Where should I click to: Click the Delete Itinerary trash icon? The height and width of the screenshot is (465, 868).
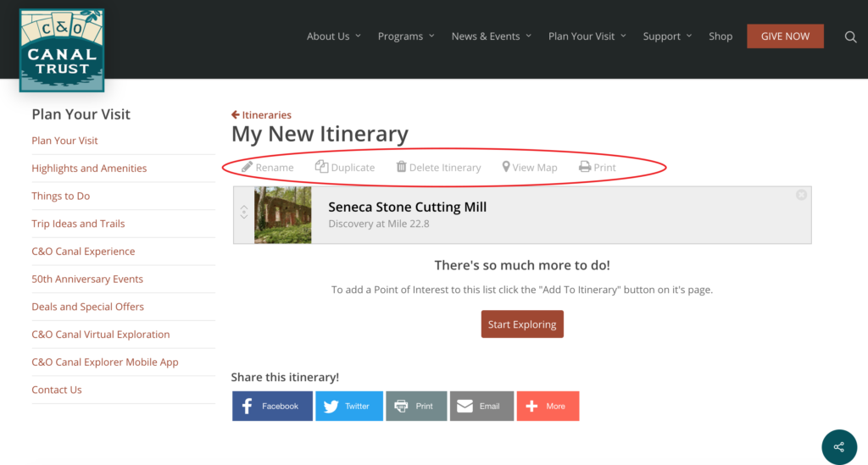click(x=401, y=166)
